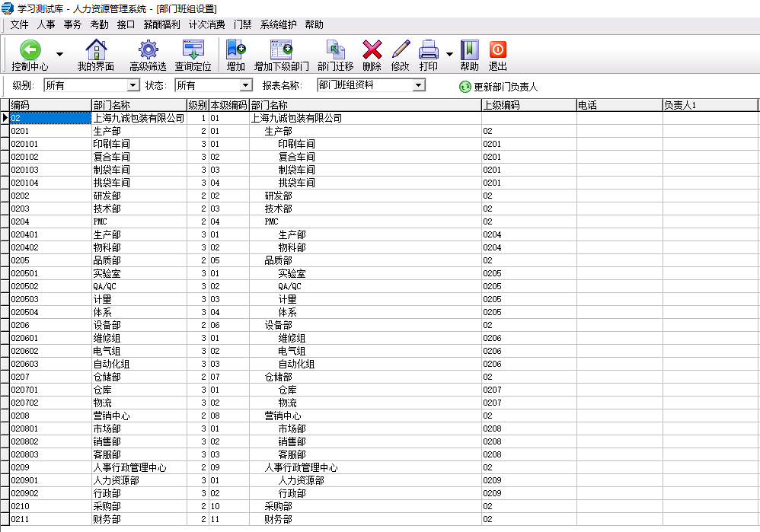Open the 状态 status dropdown
This screenshot has width=760, height=532.
pyautogui.click(x=245, y=85)
